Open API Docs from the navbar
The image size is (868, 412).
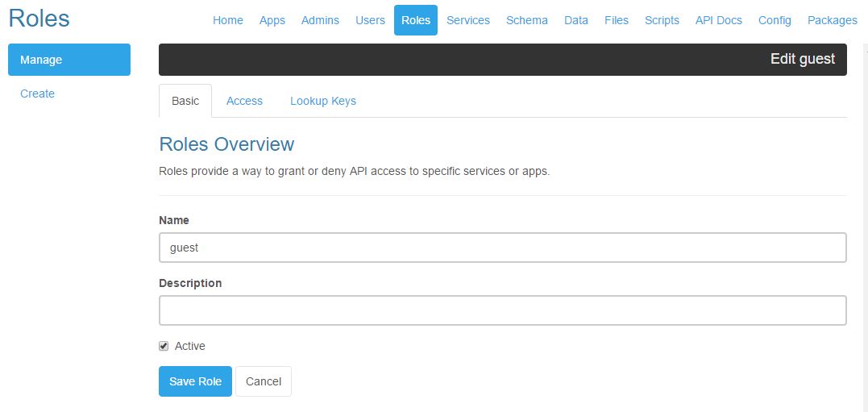click(718, 20)
